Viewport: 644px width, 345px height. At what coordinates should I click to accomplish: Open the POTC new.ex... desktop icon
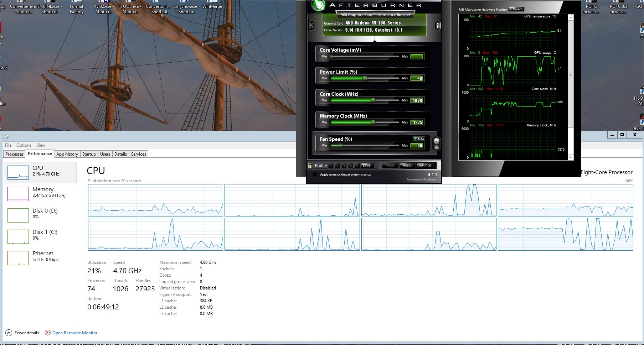pyautogui.click(x=591, y=8)
